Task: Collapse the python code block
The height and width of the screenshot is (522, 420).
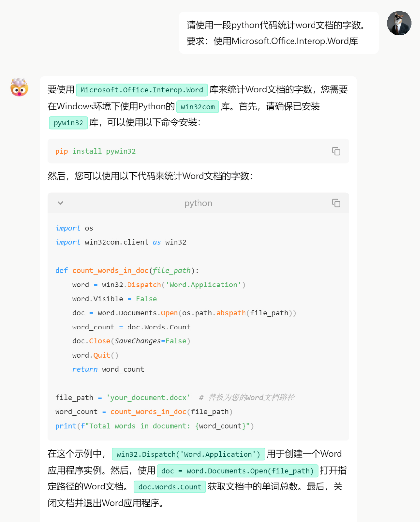Action: tap(60, 203)
